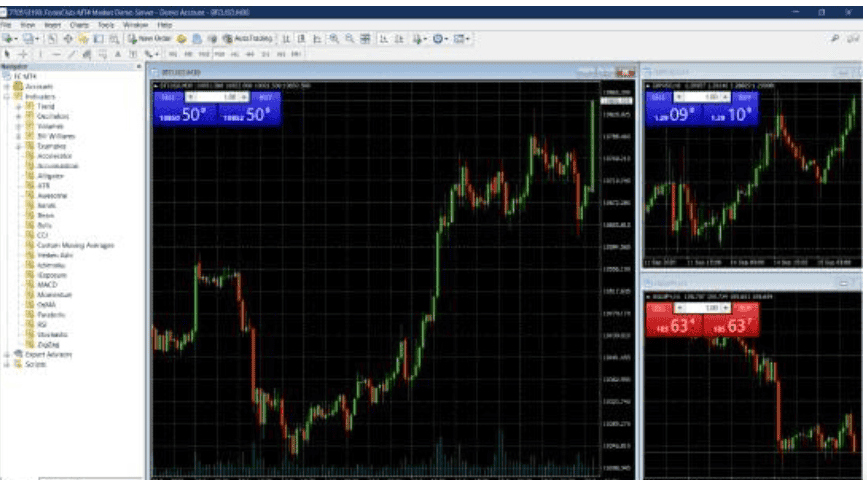Expand the Bill Williams folder

pos(18,137)
